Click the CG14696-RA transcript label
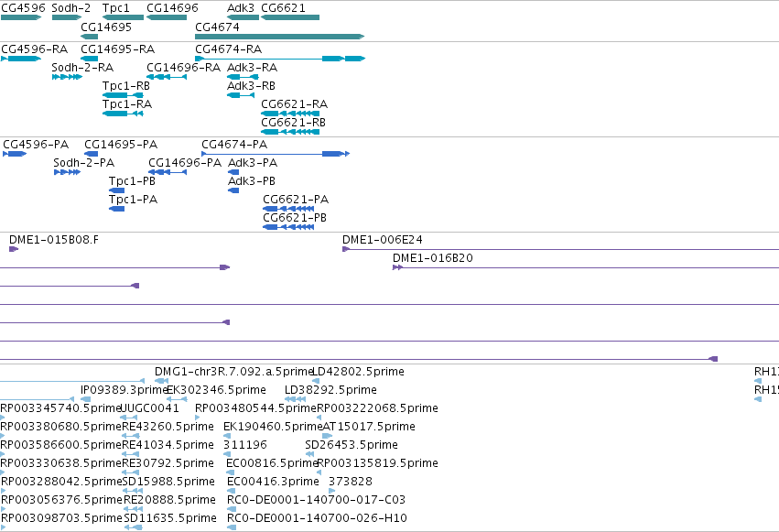This screenshot has width=779, height=532. tap(183, 68)
